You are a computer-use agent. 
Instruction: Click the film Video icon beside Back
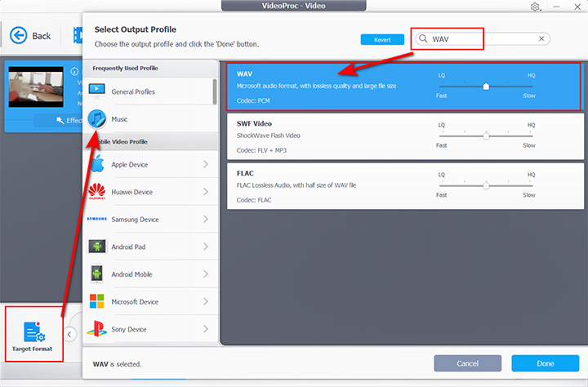pos(78,35)
